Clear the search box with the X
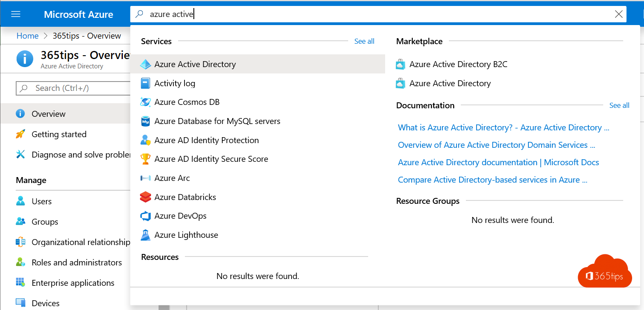 tap(619, 14)
